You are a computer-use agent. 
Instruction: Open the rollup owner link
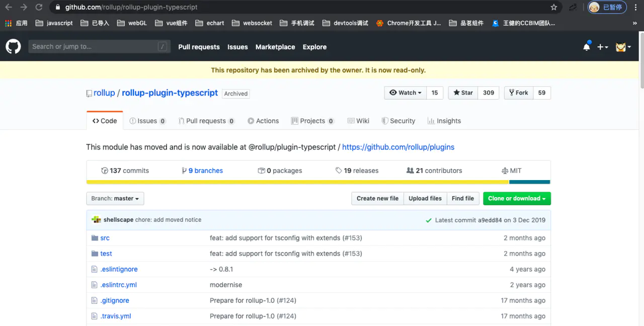click(104, 93)
